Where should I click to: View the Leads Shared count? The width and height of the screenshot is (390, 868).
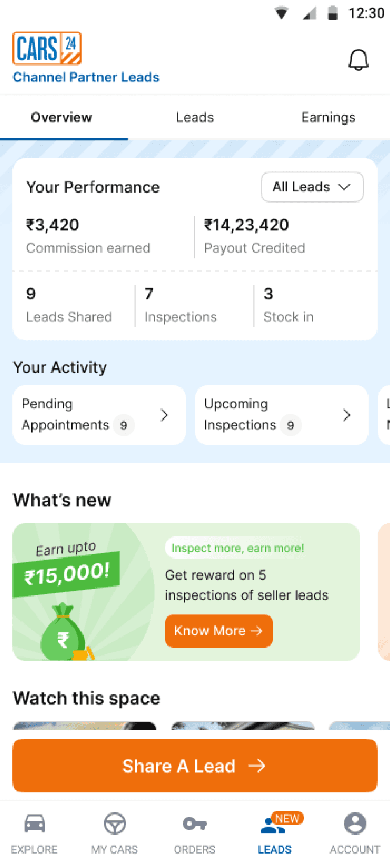[31, 294]
